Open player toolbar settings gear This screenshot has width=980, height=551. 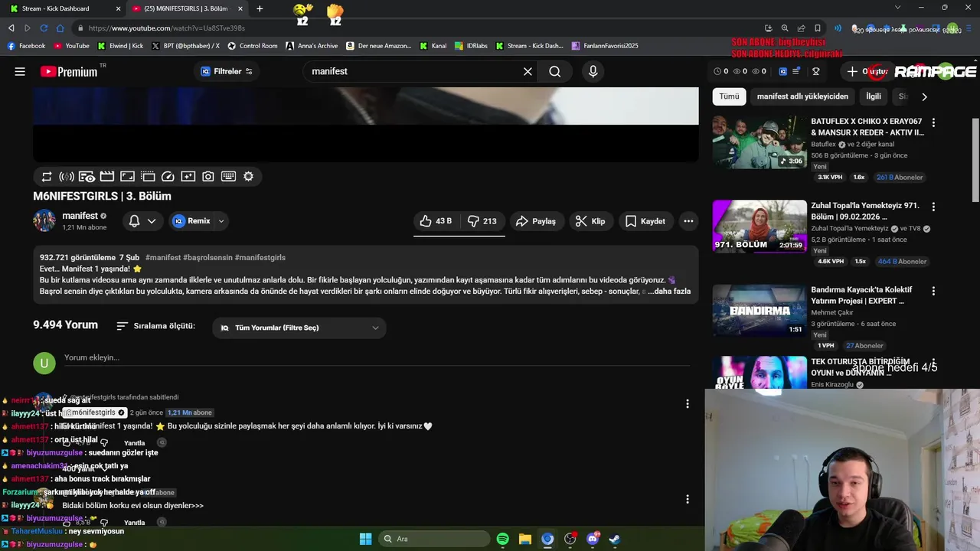(248, 176)
